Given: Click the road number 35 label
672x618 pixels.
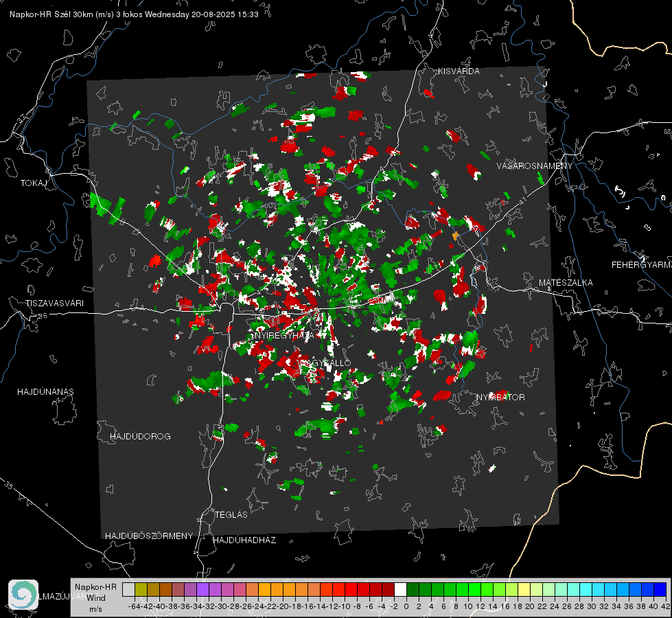Looking at the screenshot, I should click(9, 485).
